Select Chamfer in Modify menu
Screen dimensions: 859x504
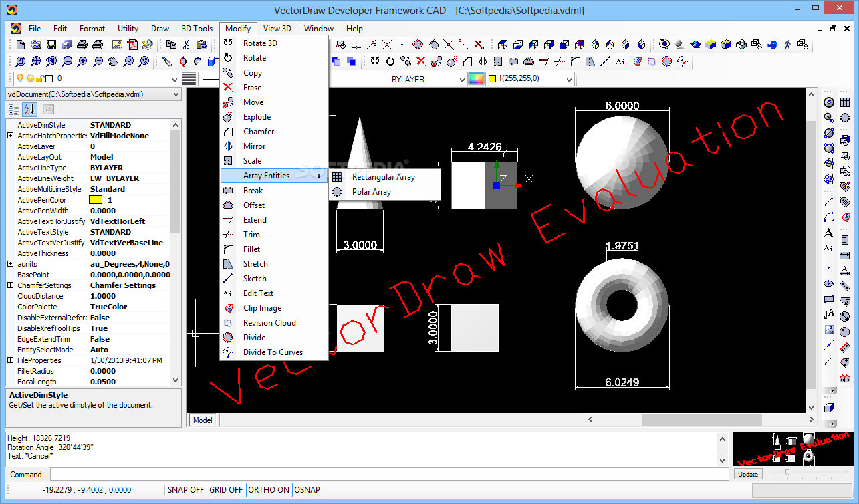click(x=274, y=132)
